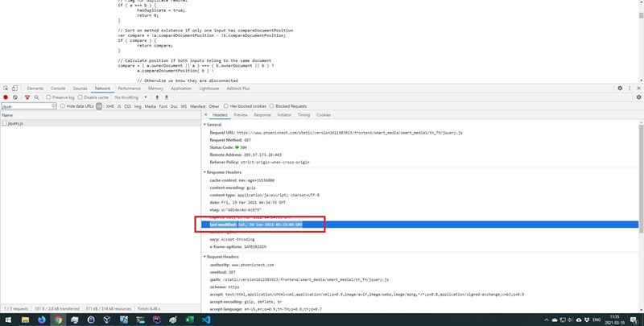The image size is (644, 326).
Task: Filter requests by XHR type
Action: [x=110, y=106]
